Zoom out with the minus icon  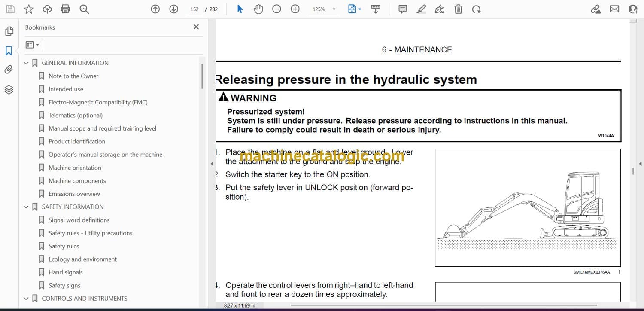(276, 9)
